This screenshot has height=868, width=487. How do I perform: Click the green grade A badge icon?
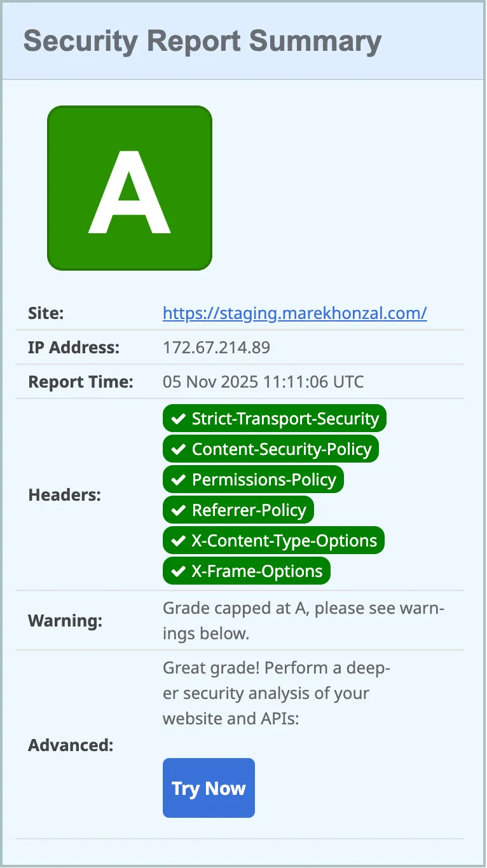(129, 187)
